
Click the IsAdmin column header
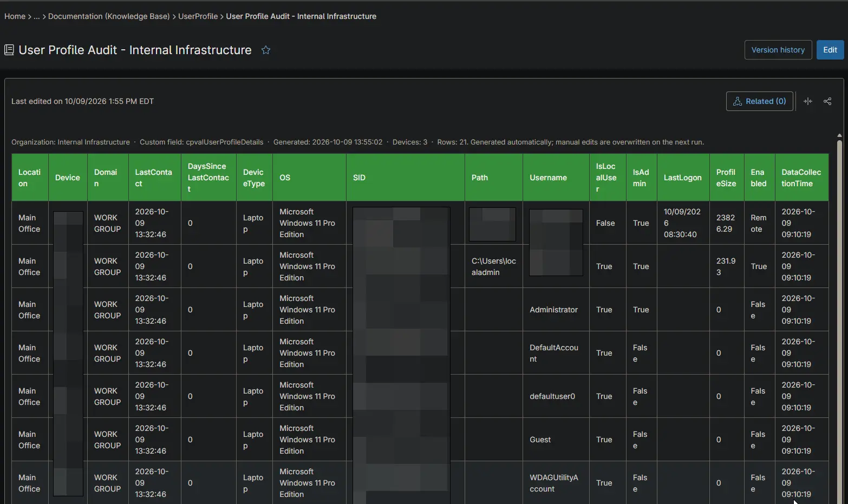[642, 178]
